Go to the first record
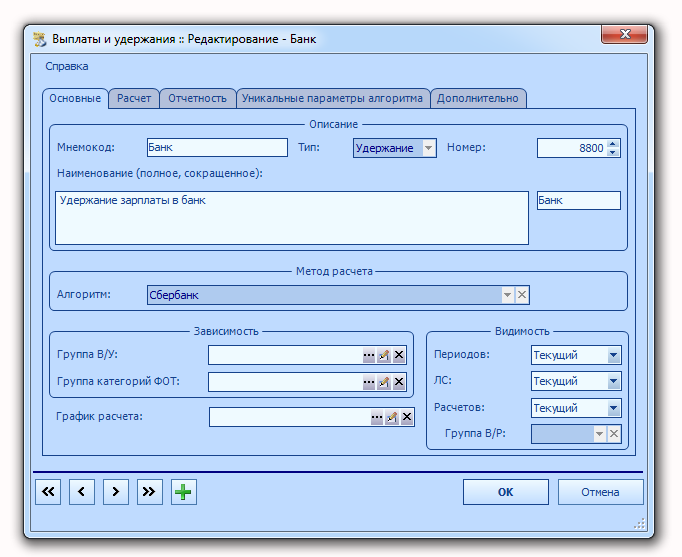The image size is (682, 557). [x=48, y=492]
